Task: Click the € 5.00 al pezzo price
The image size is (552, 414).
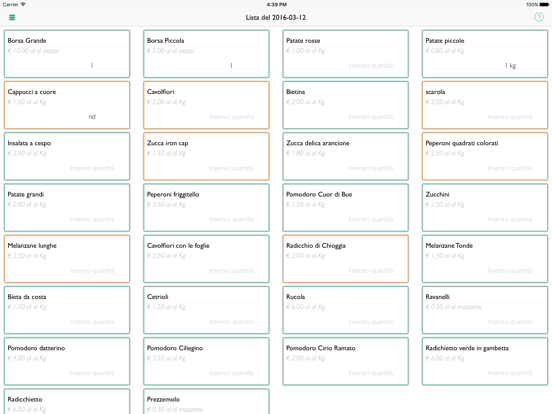Action: (x=170, y=51)
